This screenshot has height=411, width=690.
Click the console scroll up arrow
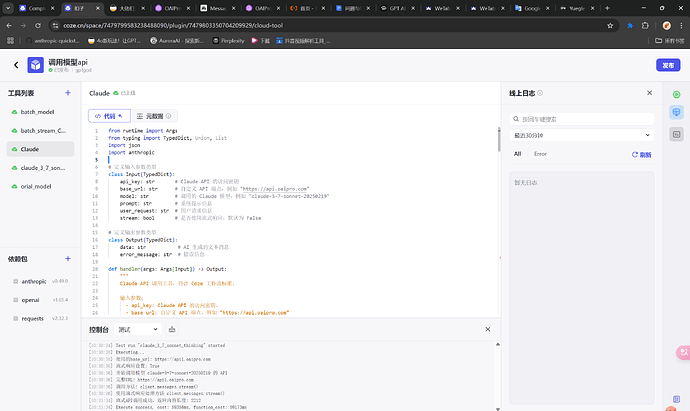point(498,345)
